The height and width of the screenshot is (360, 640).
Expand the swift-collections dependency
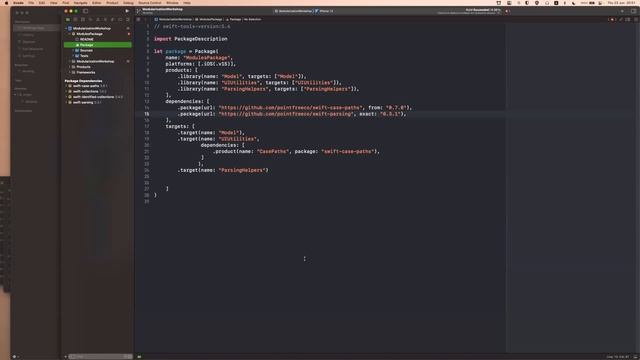click(66, 91)
